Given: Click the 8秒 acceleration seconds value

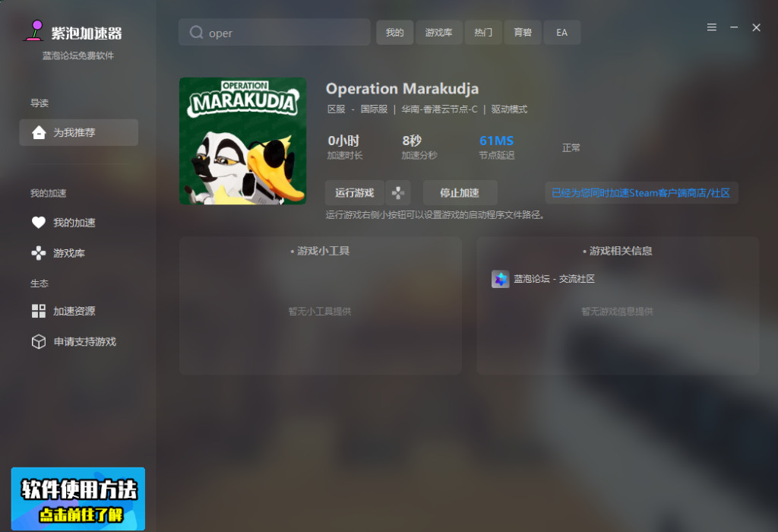Looking at the screenshot, I should coord(412,141).
